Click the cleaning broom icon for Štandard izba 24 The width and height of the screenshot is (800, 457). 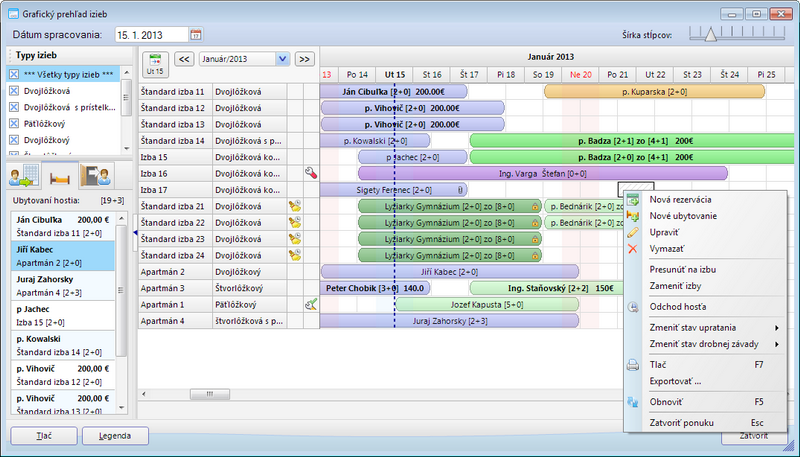pyautogui.click(x=295, y=255)
